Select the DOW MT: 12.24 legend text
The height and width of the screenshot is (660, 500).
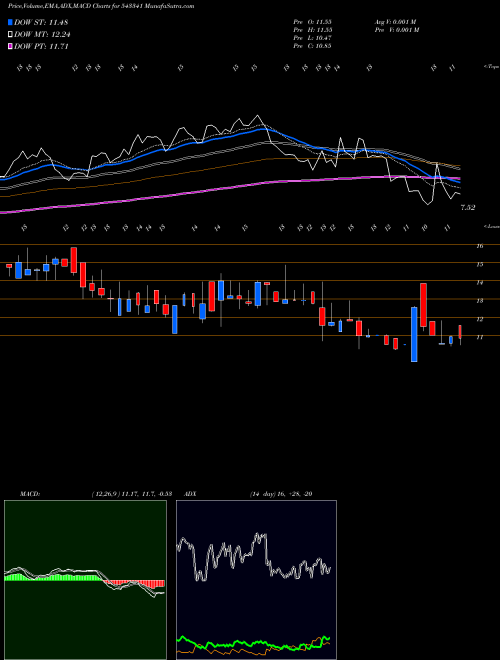tap(42, 35)
